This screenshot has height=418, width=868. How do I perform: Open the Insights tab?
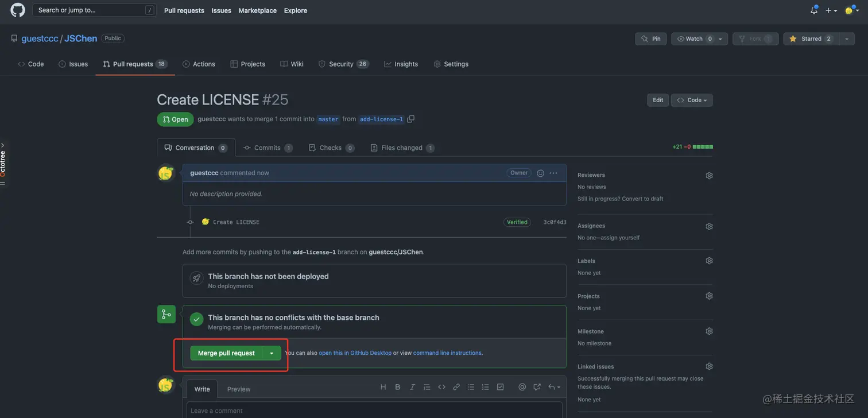(x=401, y=64)
